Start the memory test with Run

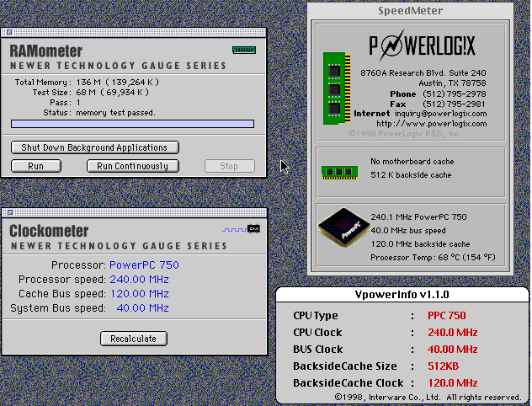point(35,166)
